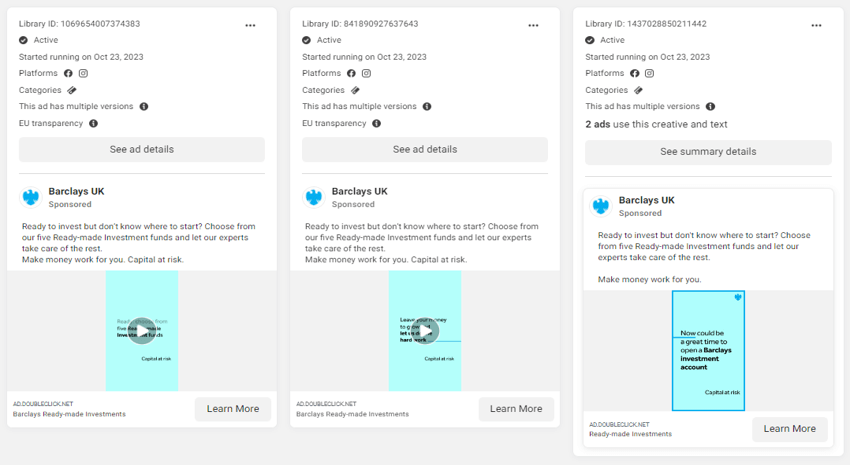Click Instagram platform icon in ad 1437028850211442
850x465 pixels.
pos(649,73)
